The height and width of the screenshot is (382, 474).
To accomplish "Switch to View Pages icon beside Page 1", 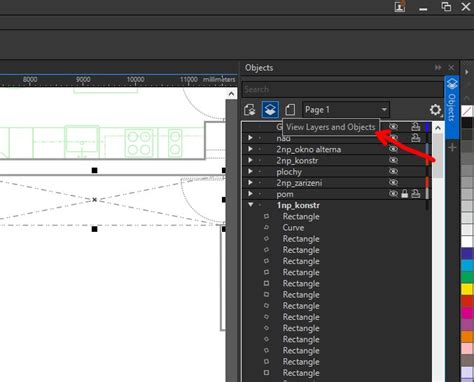I will [x=290, y=110].
